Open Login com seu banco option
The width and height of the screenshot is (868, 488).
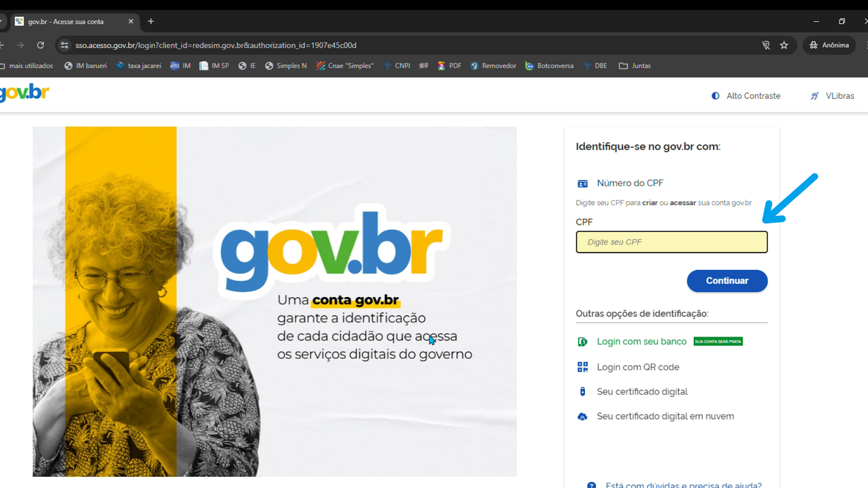[x=642, y=342]
